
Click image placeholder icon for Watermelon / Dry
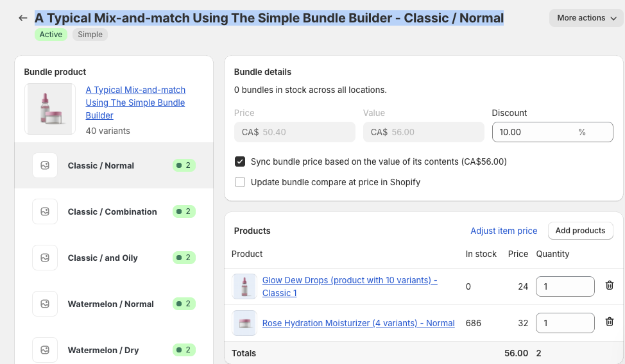(45, 350)
